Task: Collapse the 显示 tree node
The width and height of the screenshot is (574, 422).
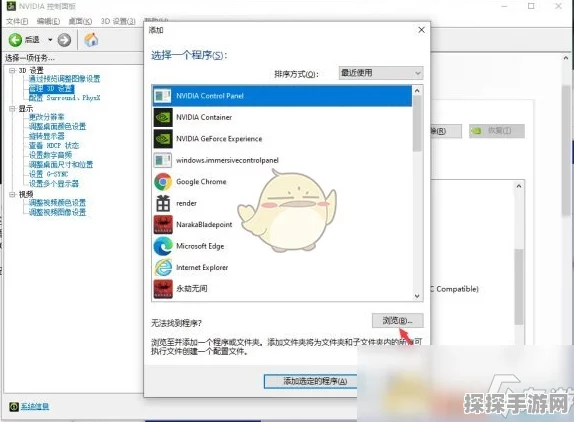Action: [x=12, y=109]
